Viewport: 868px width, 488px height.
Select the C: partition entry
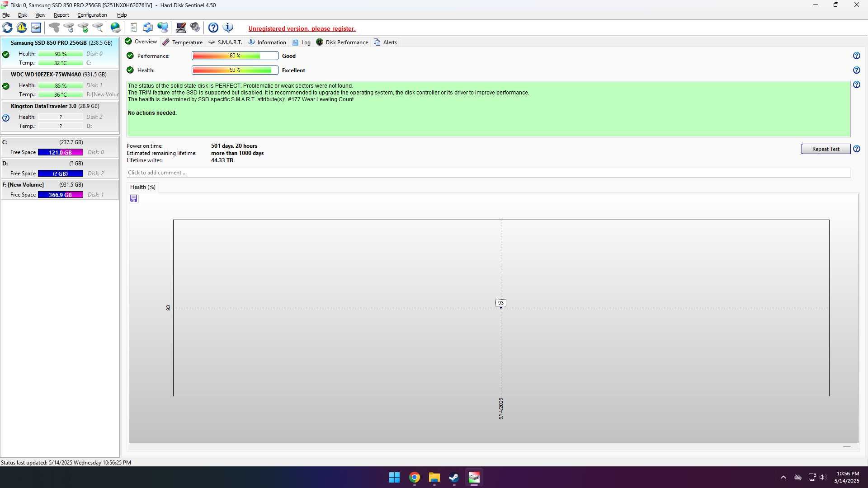coord(60,147)
